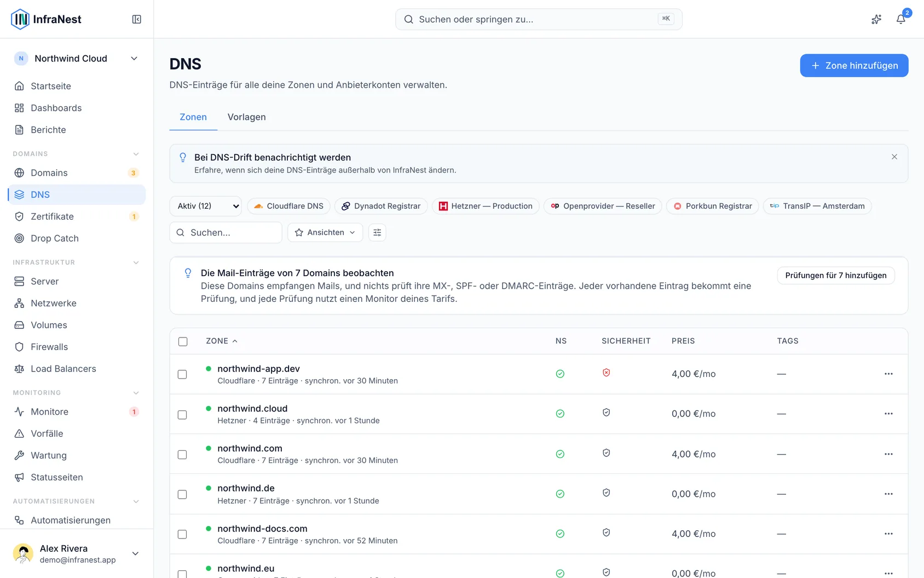
Task: Select northwind.cloud checkbox
Action: coord(182,415)
